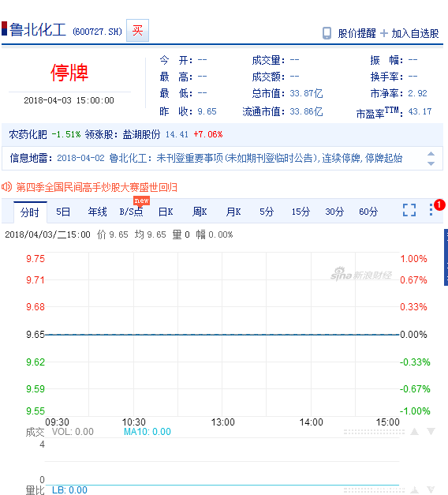This screenshot has height=495, width=448.
Task: Switch to the 年线 chart tab
Action: coord(98,212)
